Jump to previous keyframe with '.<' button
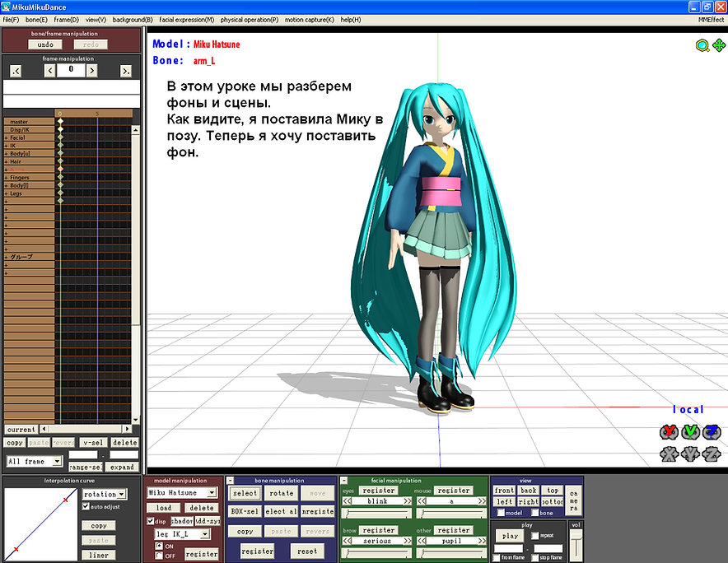 16,71
